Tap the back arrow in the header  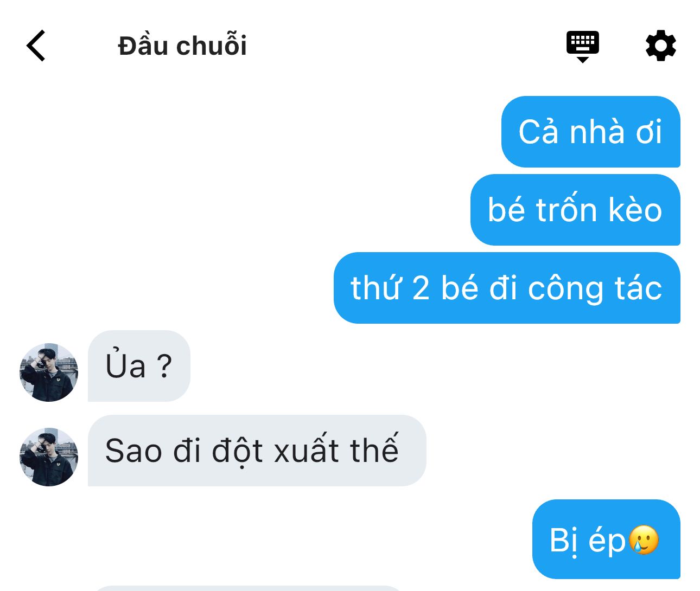36,46
